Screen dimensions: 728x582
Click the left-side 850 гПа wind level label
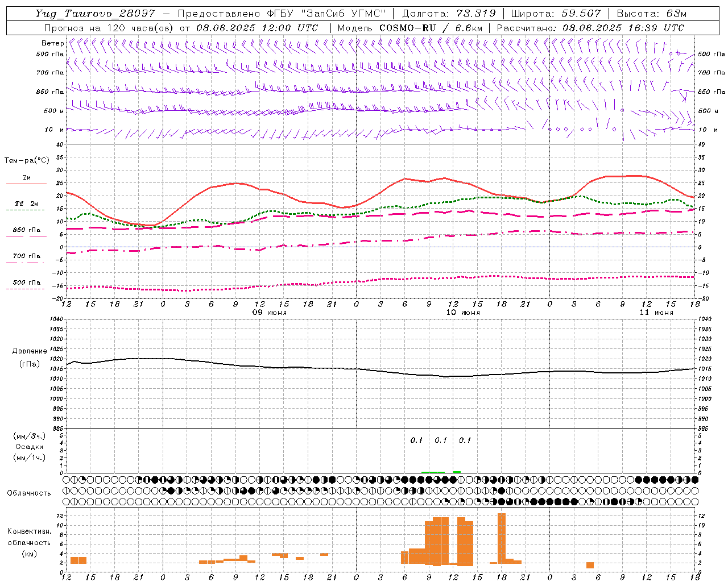pyautogui.click(x=50, y=92)
